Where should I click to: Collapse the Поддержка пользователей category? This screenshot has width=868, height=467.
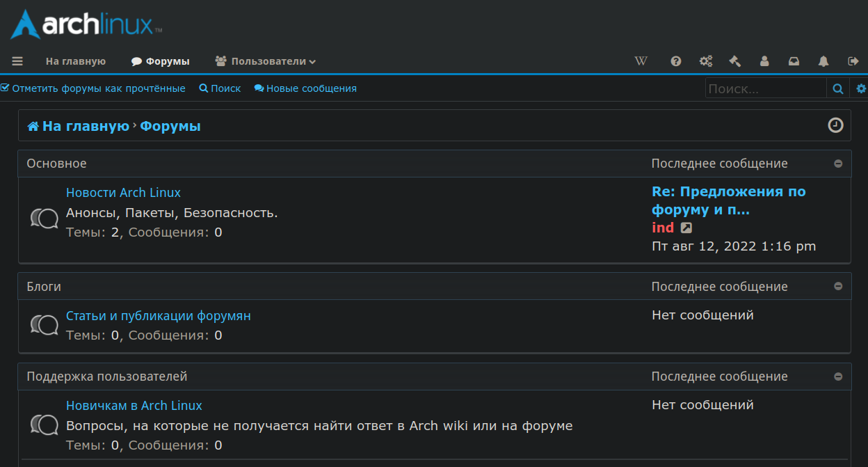click(838, 377)
